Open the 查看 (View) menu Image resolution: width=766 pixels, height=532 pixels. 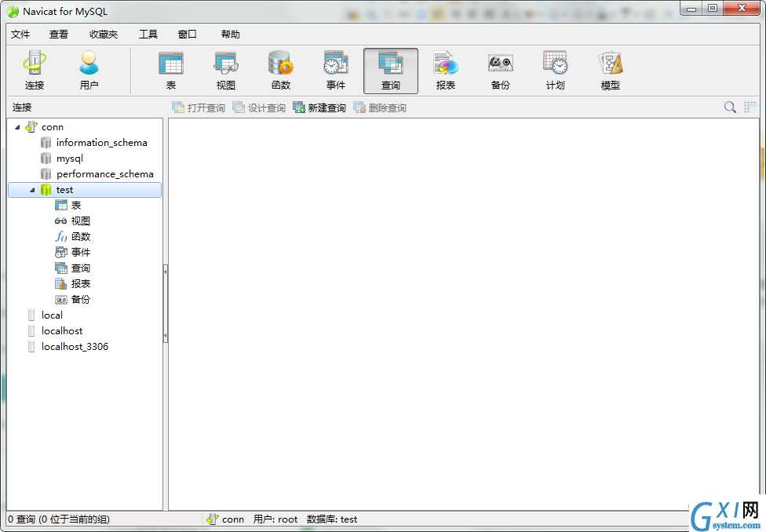(59, 35)
